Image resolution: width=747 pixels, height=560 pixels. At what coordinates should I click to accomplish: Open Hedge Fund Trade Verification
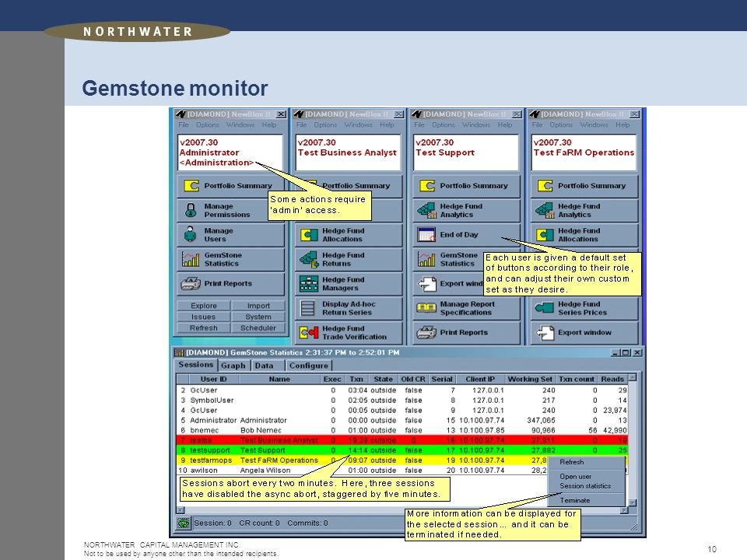pos(349,332)
